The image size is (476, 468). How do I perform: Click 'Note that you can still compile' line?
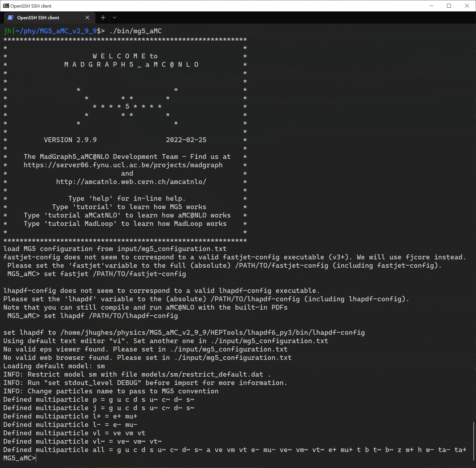pos(146,307)
